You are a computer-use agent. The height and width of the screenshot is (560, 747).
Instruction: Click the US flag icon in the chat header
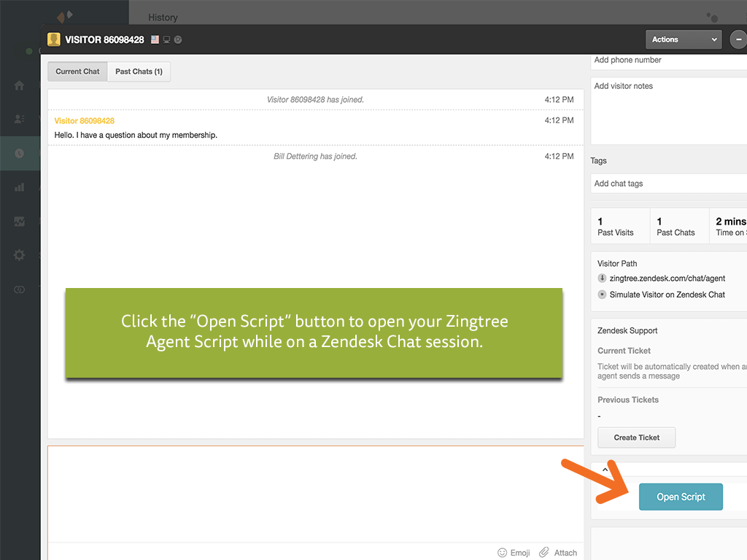pos(155,39)
